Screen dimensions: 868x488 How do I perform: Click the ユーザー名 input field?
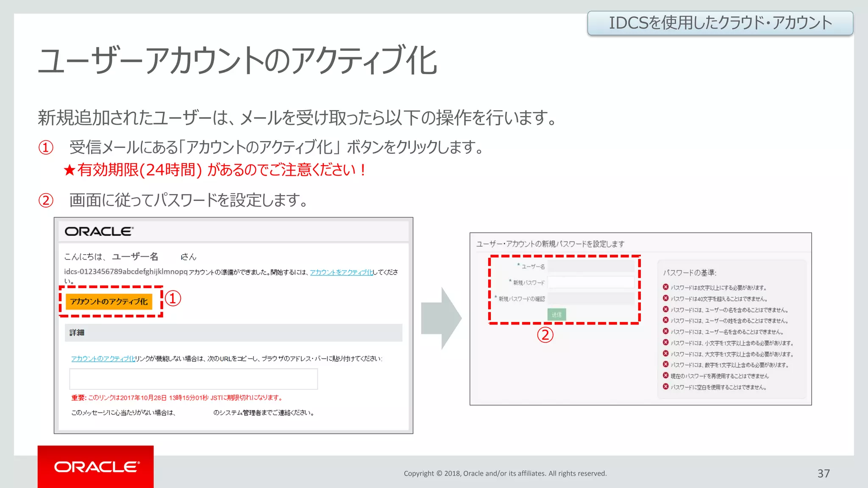[x=592, y=266]
